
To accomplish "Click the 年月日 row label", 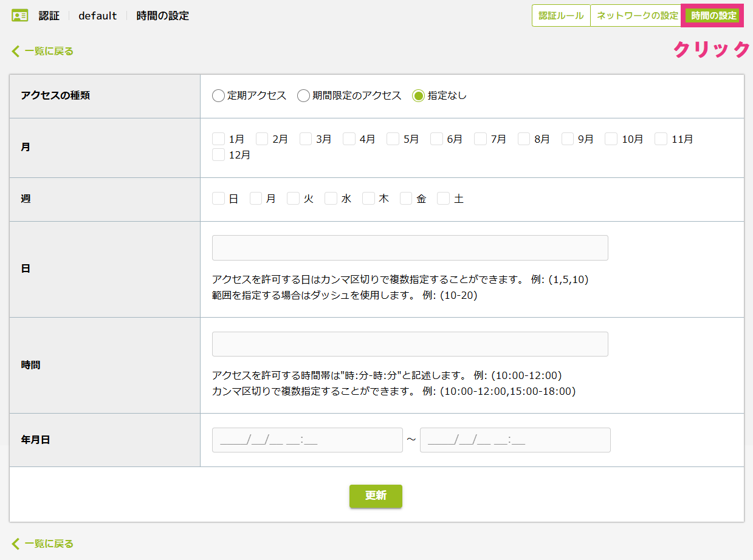I will 35,440.
